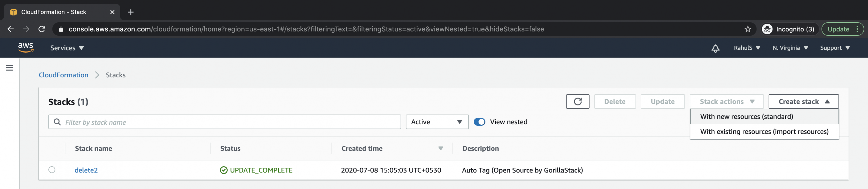Reload the browser page
The height and width of the screenshot is (189, 868).
[42, 29]
